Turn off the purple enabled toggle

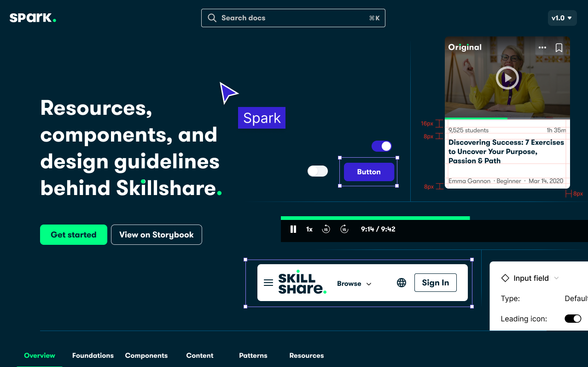[x=382, y=146]
